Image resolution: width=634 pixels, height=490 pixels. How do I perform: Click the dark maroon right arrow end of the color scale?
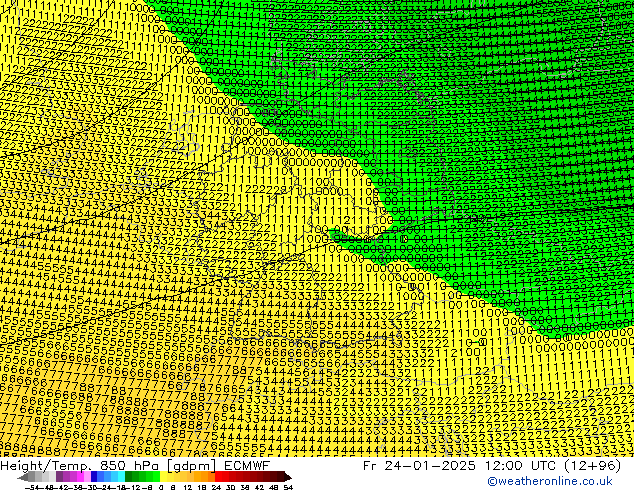point(288,477)
